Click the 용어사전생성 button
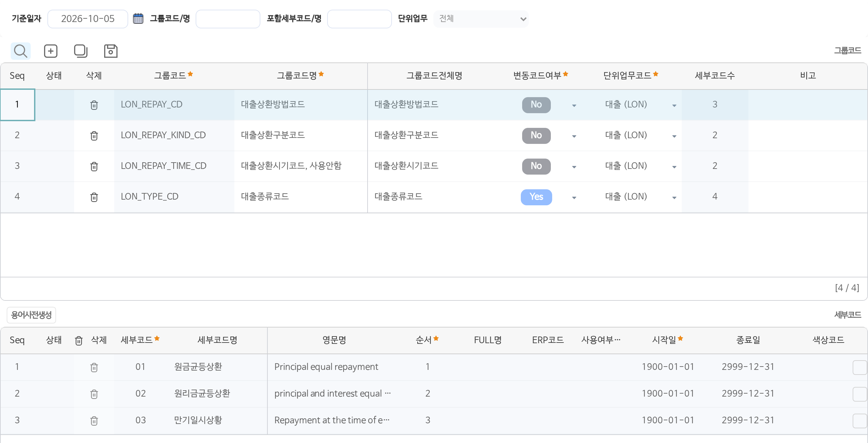The height and width of the screenshot is (443, 868). (x=31, y=315)
